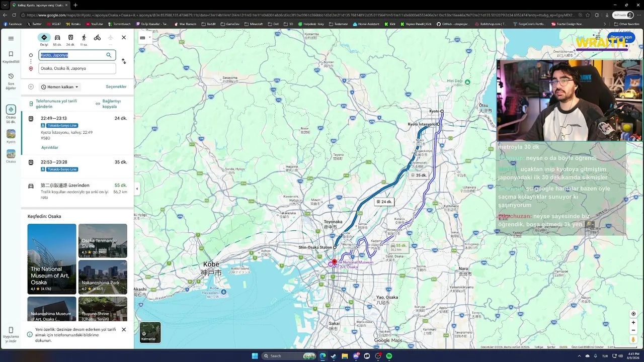Click the search magnifier in origin field
644x362 pixels.
click(109, 55)
